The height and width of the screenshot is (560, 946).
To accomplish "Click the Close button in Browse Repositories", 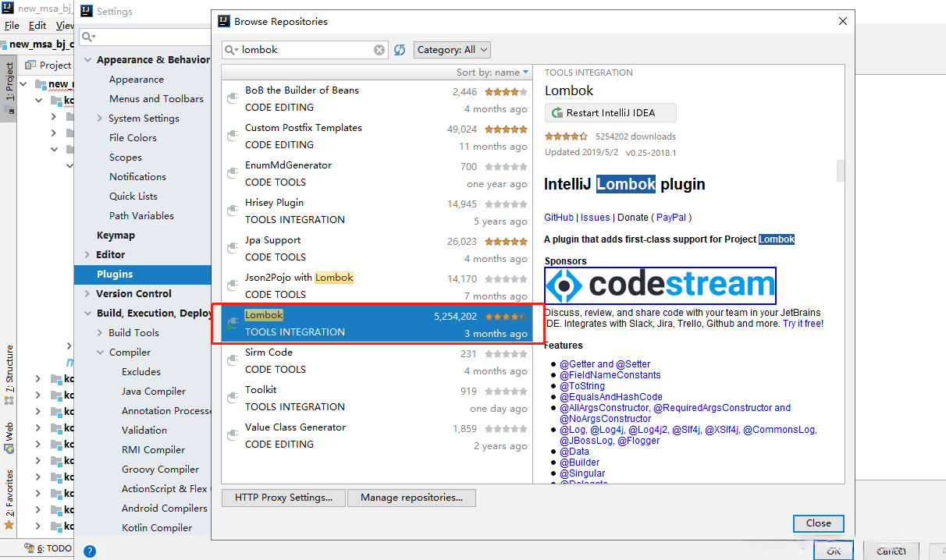I will (x=819, y=523).
